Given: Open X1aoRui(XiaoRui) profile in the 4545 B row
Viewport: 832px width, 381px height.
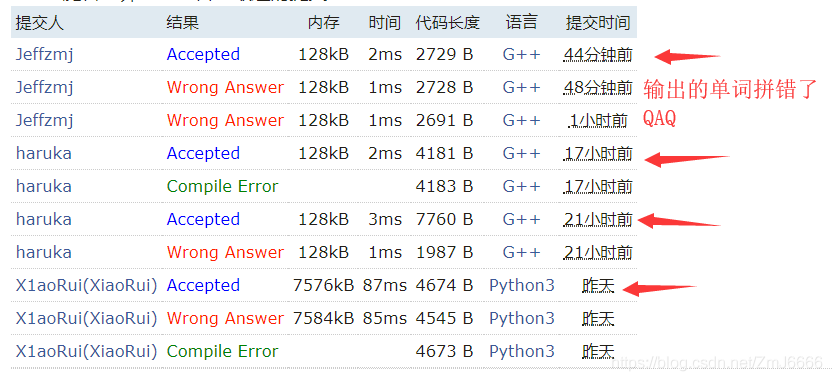Looking at the screenshot, I should tap(86, 318).
